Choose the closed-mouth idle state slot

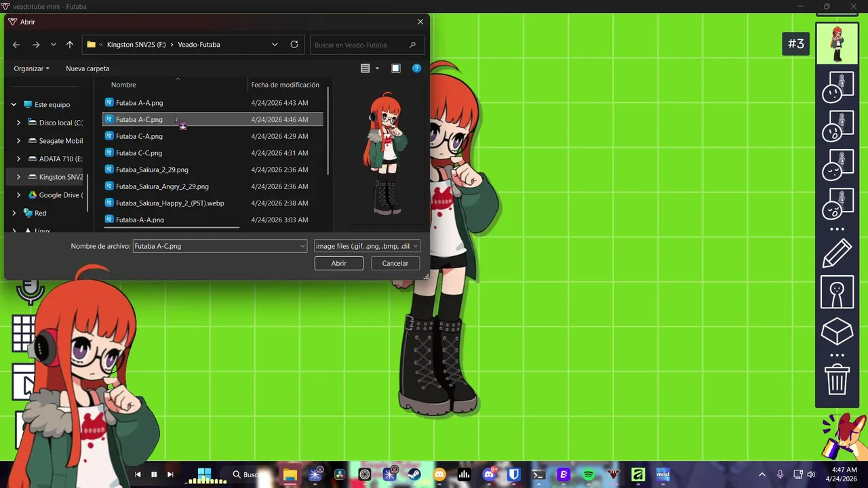[837, 87]
